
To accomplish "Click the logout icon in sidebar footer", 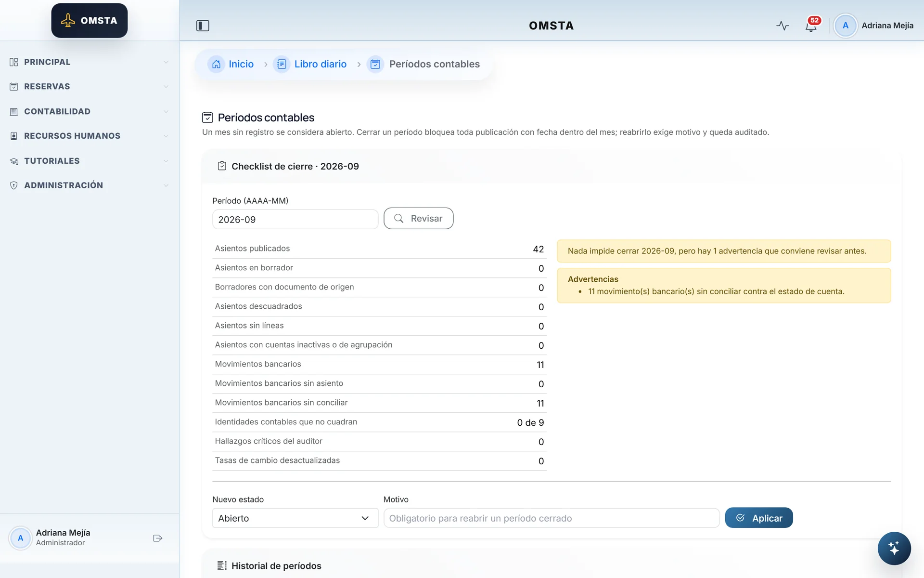I will [158, 538].
